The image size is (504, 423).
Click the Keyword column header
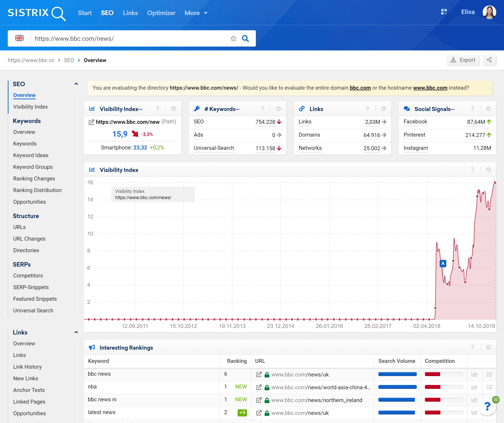(98, 361)
